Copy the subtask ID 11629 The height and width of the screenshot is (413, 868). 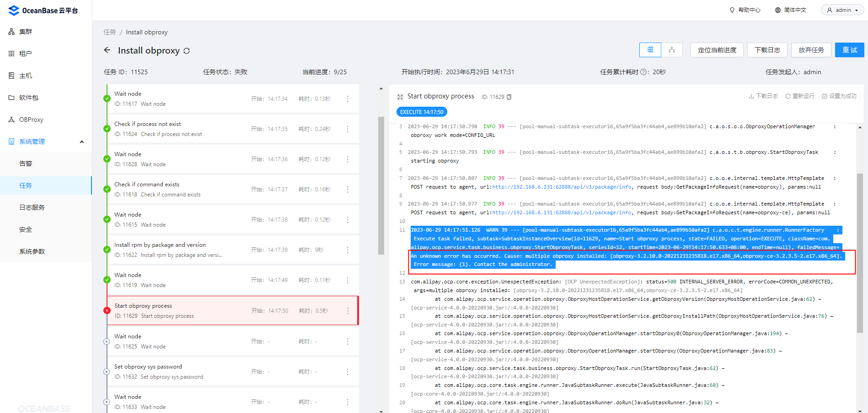(509, 97)
